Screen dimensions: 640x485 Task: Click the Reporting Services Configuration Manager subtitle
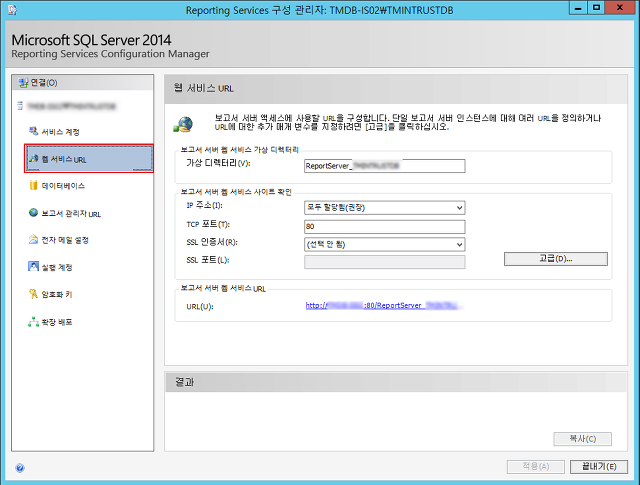[x=110, y=54]
